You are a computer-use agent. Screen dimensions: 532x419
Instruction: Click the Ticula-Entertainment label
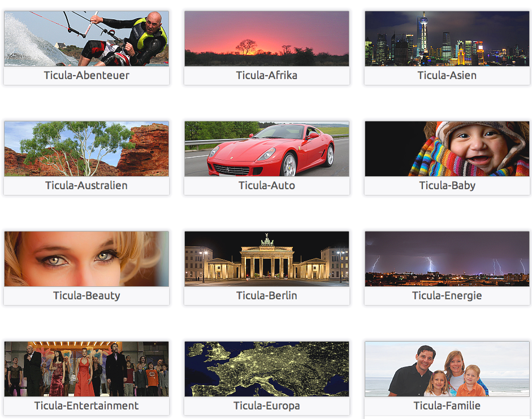tap(86, 406)
